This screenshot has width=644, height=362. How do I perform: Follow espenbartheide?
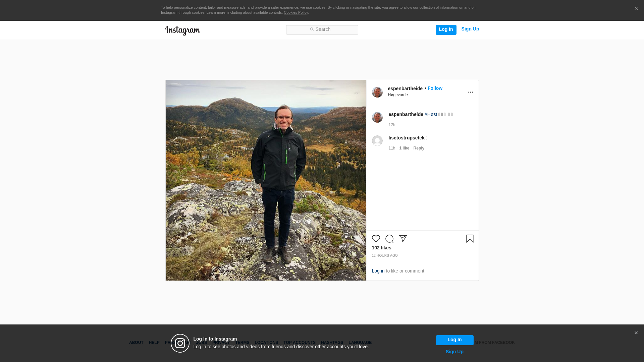pos(435,88)
